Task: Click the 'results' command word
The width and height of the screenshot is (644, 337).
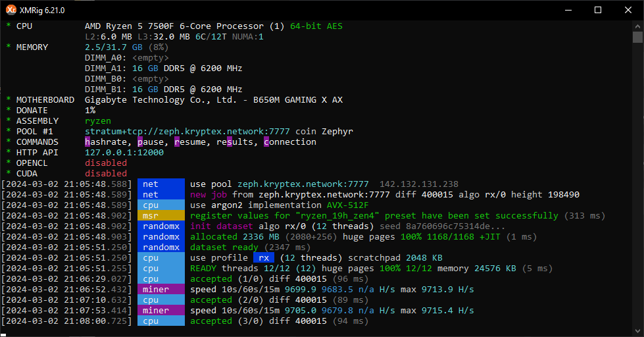Action: coord(235,142)
